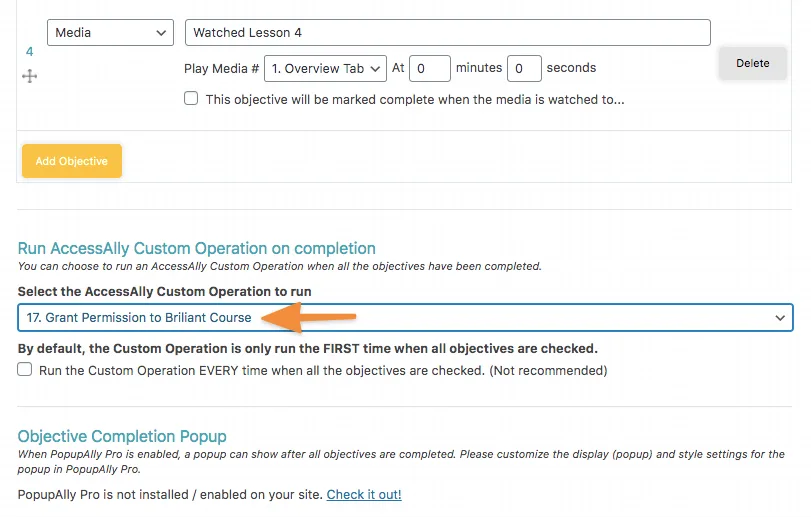Click the Objective Completion Popup heading
This screenshot has height=517, width=811.
click(x=122, y=436)
